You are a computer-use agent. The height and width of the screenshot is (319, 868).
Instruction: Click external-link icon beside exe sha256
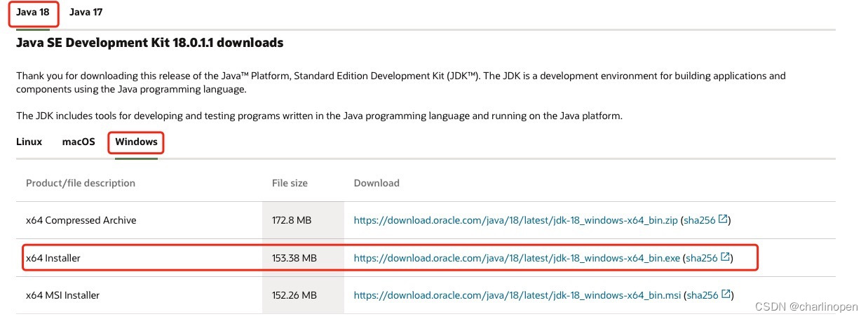point(724,257)
